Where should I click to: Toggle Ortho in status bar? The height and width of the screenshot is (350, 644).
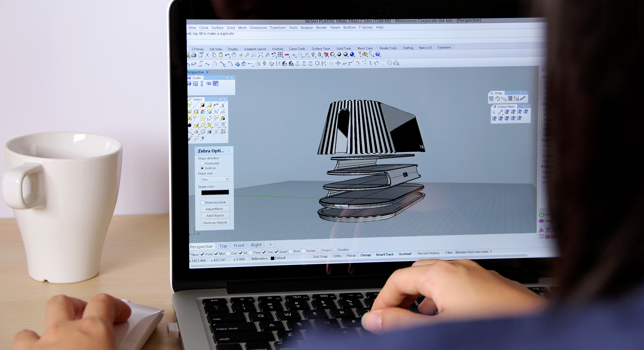[337, 256]
